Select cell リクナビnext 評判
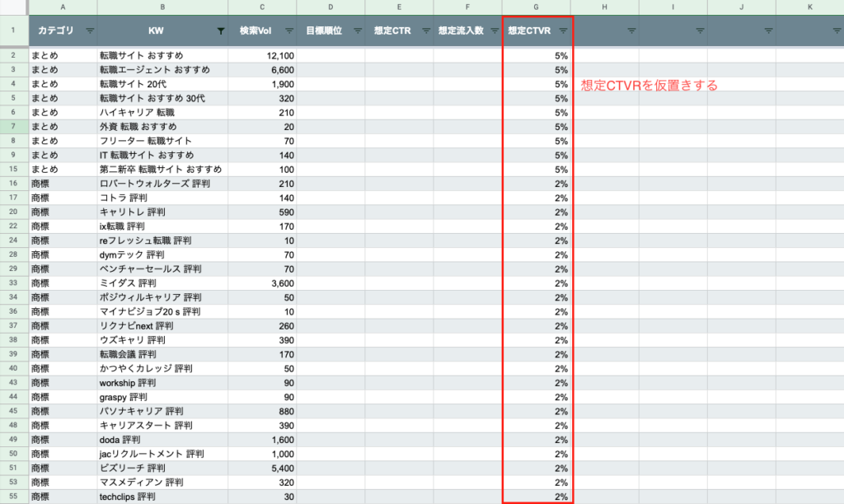The width and height of the screenshot is (844, 504). pos(162,326)
